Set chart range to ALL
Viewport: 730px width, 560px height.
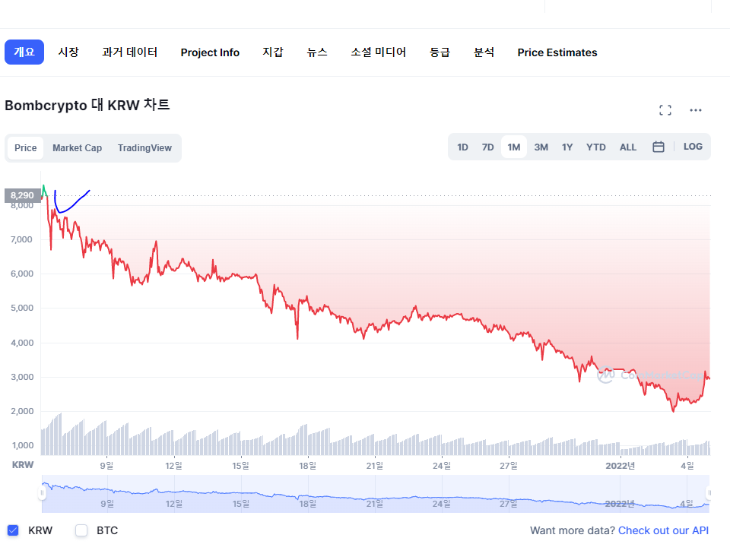pos(628,147)
